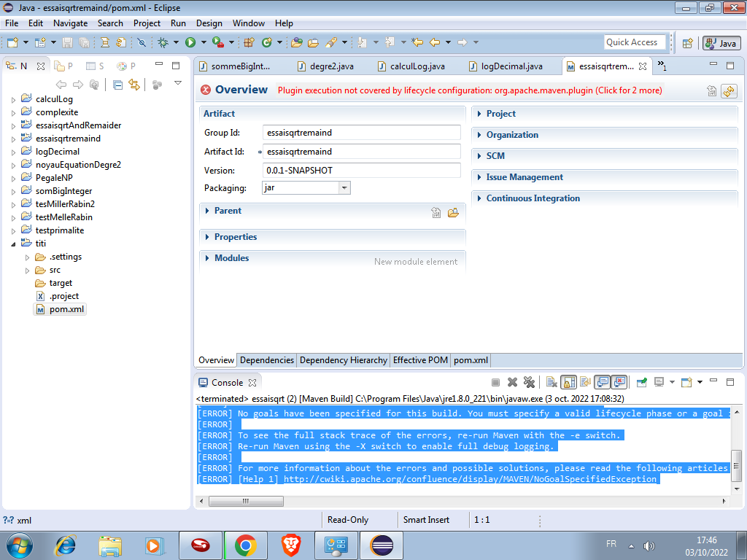Switch to the Effective POM tab

(420, 360)
